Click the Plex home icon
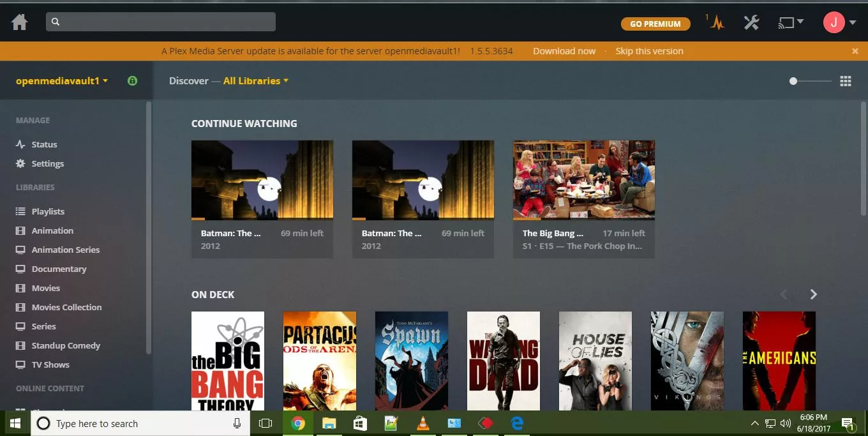This screenshot has height=436, width=868. [x=19, y=21]
